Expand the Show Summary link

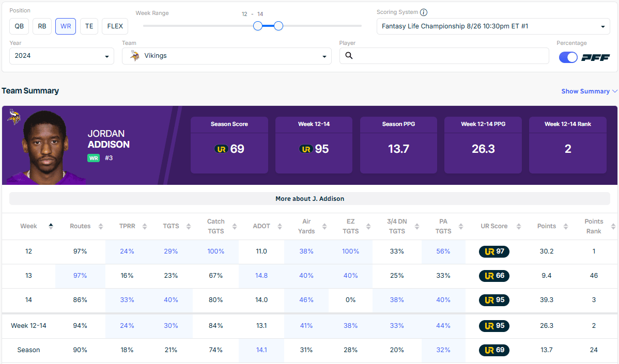point(589,91)
